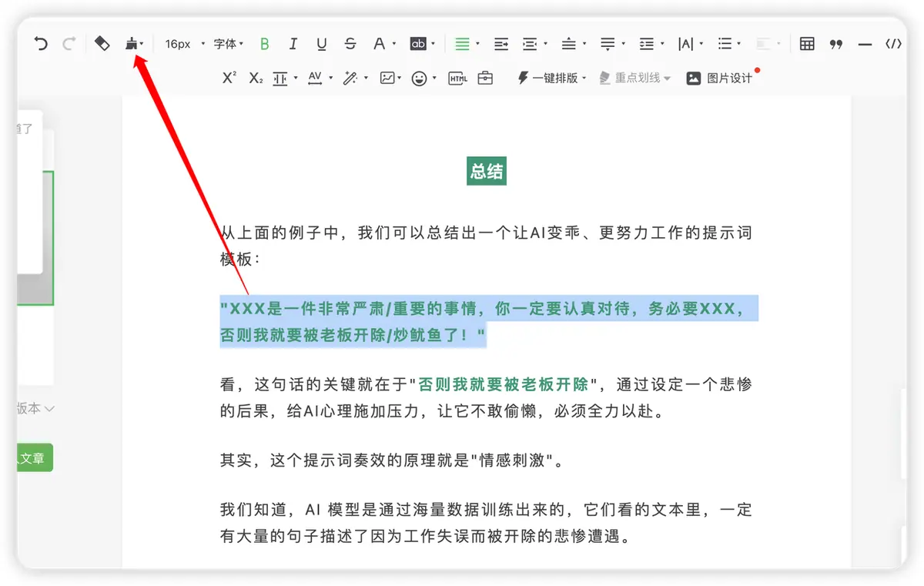The height and width of the screenshot is (586, 924).
Task: Open the 一键排版 one-click layout menu
Action: coord(551,78)
